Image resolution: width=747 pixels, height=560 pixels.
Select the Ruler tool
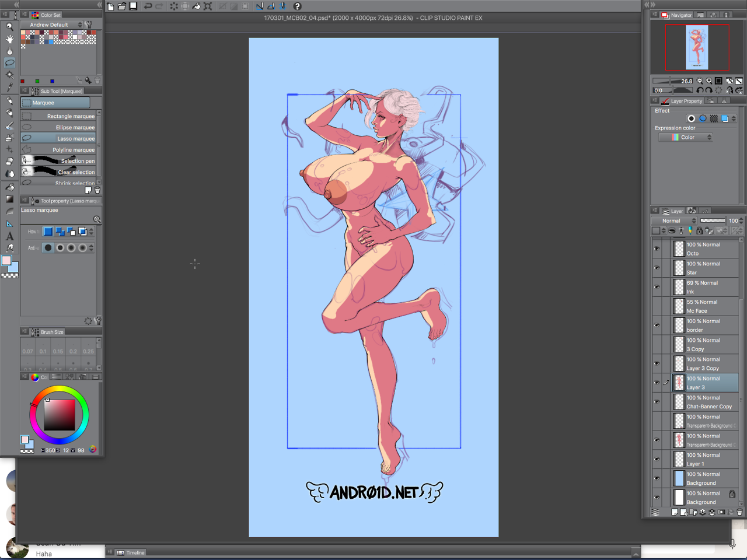click(x=9, y=223)
